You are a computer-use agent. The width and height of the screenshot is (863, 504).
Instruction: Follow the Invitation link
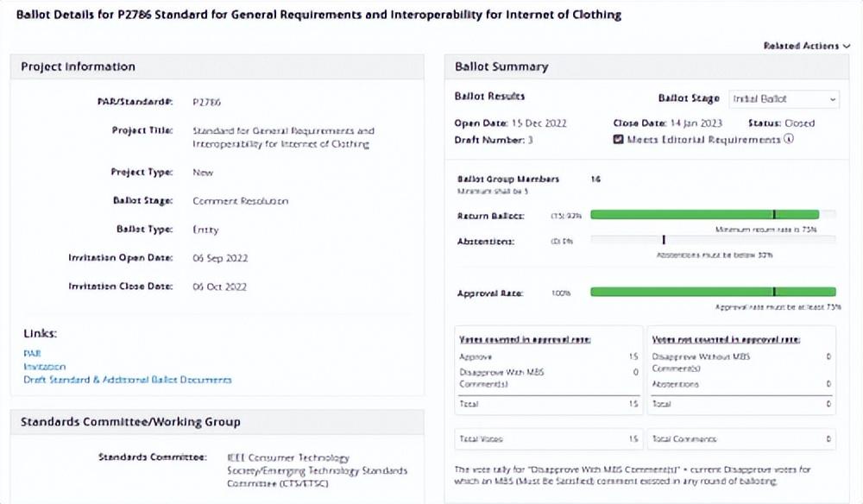44,367
